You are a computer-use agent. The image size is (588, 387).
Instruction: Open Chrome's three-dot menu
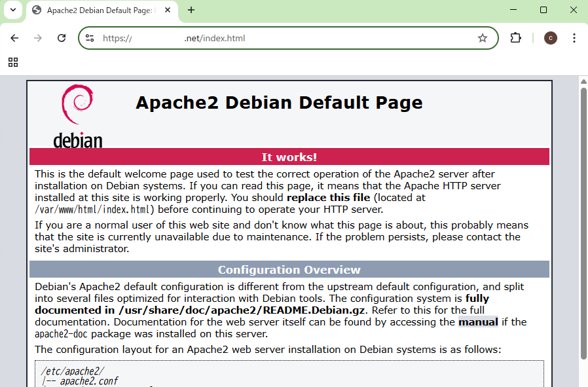pyautogui.click(x=574, y=38)
